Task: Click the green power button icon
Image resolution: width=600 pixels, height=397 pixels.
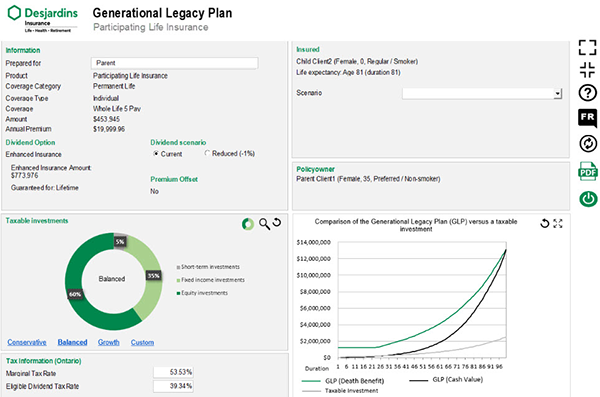Action: (588, 199)
